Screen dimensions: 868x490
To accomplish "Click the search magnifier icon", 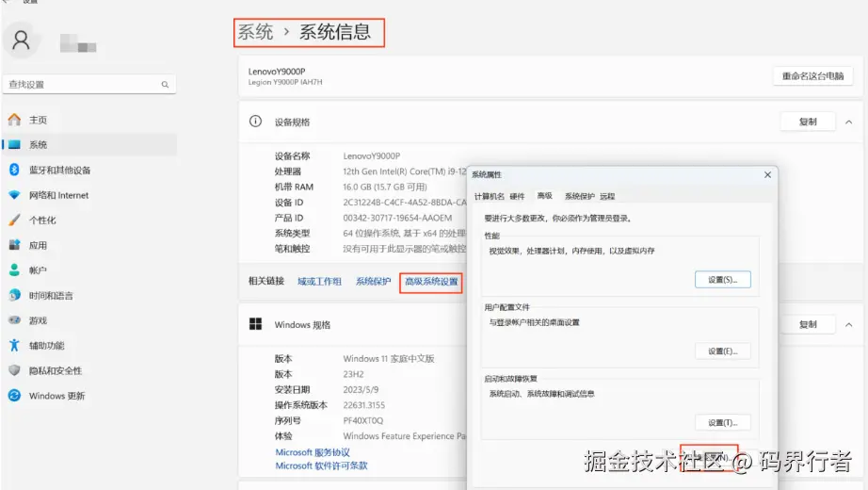I will tap(165, 84).
